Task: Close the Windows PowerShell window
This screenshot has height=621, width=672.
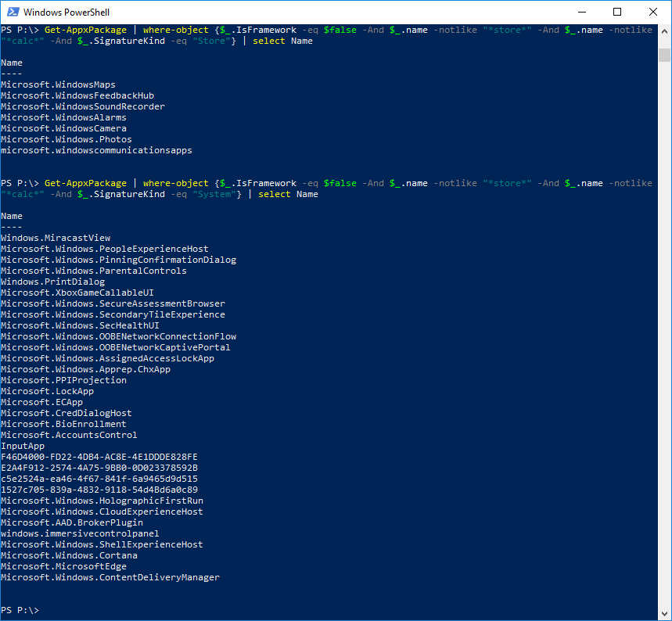Action: [653, 12]
